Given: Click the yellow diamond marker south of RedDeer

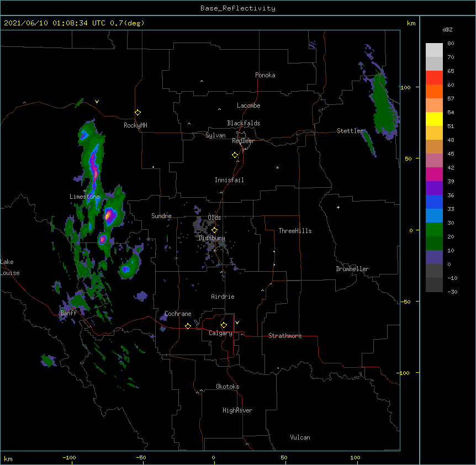Looking at the screenshot, I should tap(235, 155).
